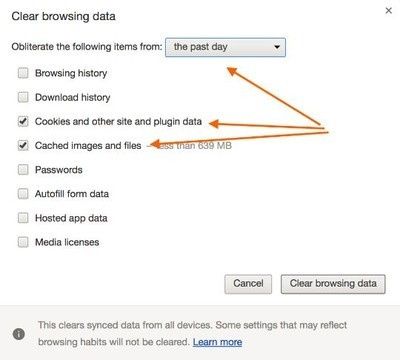Viewport: 400px width, 360px height.
Task: Click the Media licenses label text
Action: 67,242
